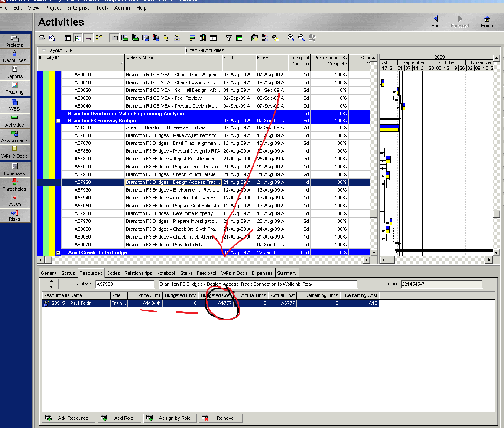This screenshot has width=504, height=428.
Task: Click the Filter funnel icon
Action: click(228, 38)
